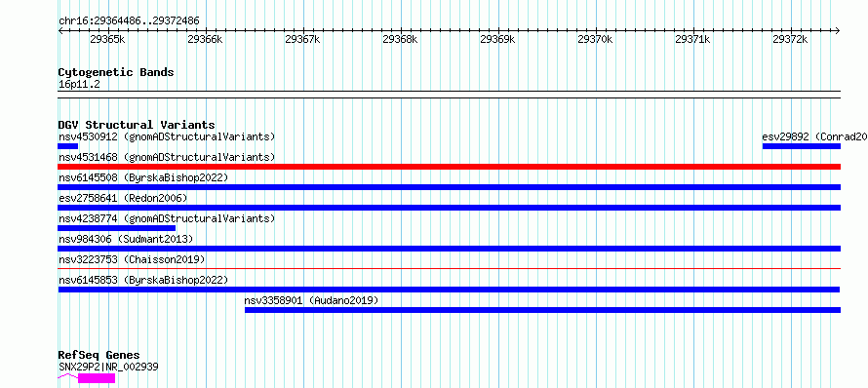Select the thin red nsv3223753 line
The width and height of the screenshot is (868, 388).
pyautogui.click(x=450, y=268)
